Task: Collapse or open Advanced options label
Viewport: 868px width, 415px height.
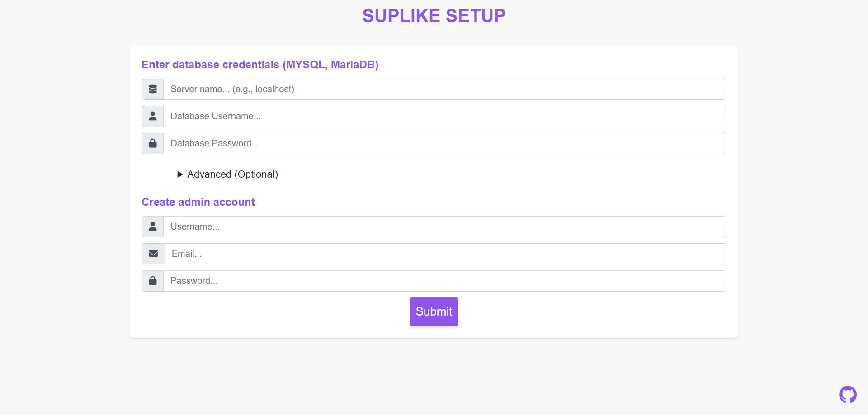Action: coord(232,174)
